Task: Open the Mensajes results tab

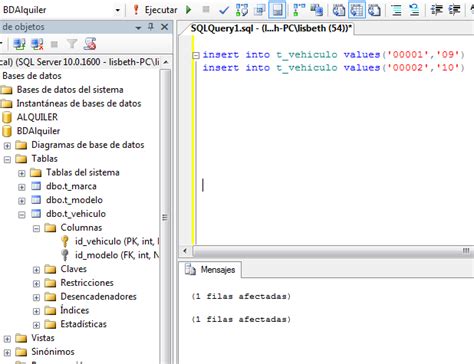Action: [211, 270]
